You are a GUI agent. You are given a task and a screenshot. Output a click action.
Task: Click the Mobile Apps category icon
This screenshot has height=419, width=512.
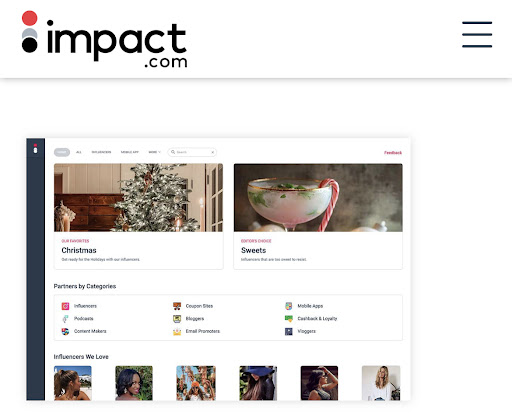coord(289,306)
